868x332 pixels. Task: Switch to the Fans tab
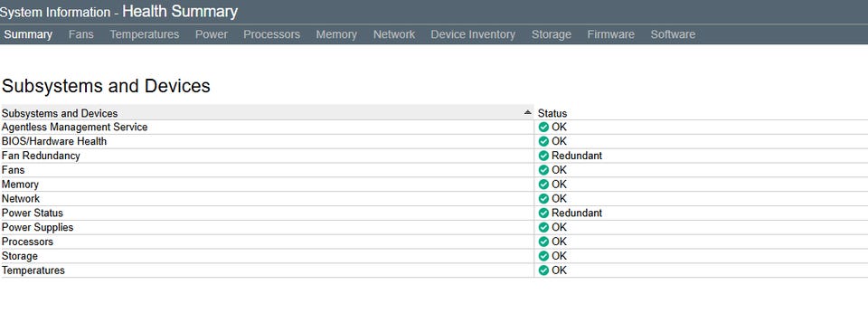[x=80, y=34]
